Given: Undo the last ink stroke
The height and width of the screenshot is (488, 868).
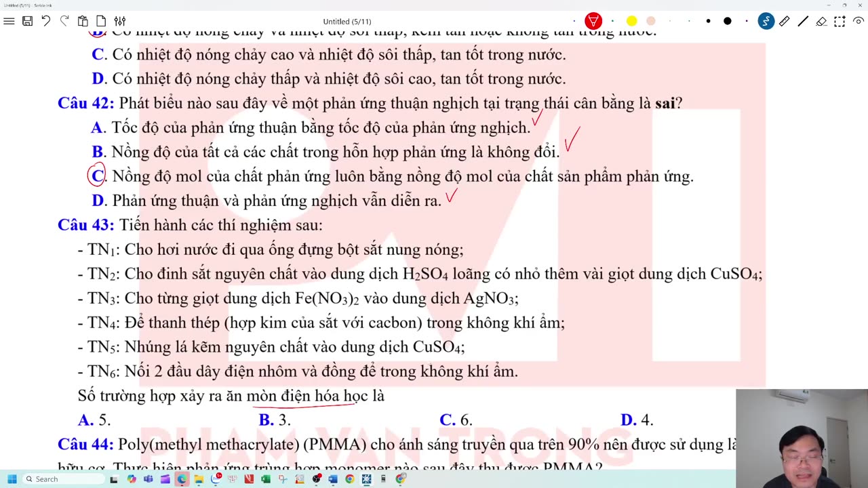Looking at the screenshot, I should (x=45, y=21).
